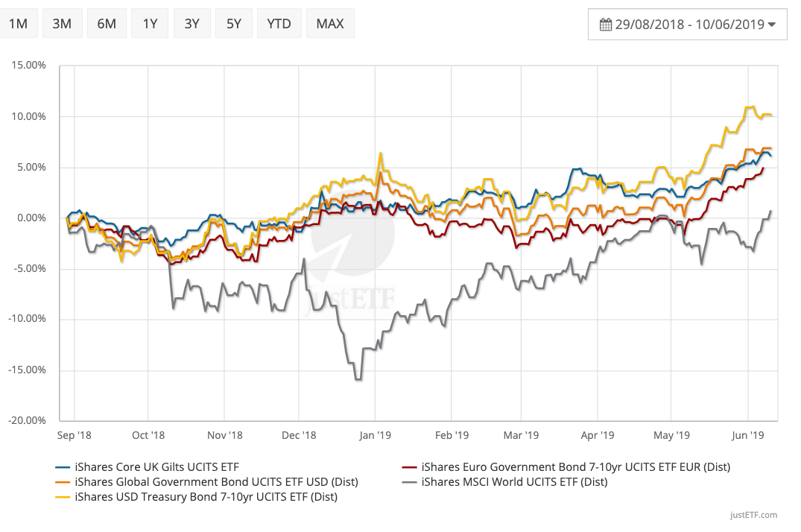Image resolution: width=801 pixels, height=532 pixels.
Task: Open the date range dropdown arrow
Action: [772, 25]
